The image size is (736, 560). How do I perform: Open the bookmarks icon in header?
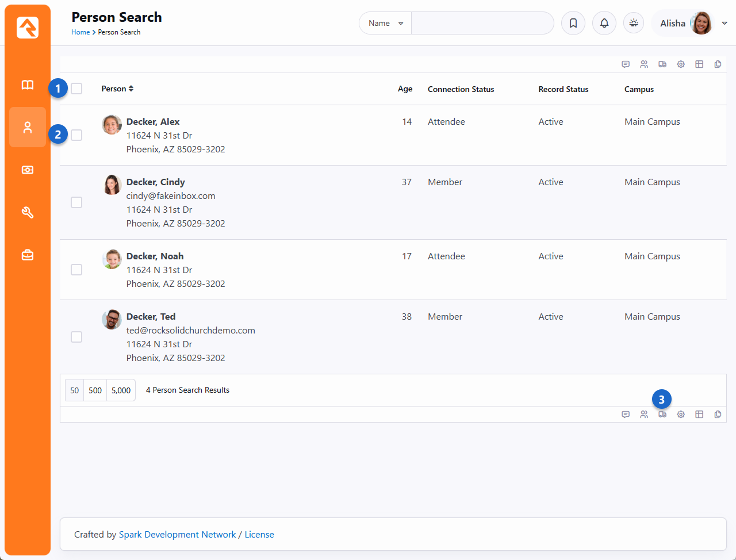pos(573,24)
